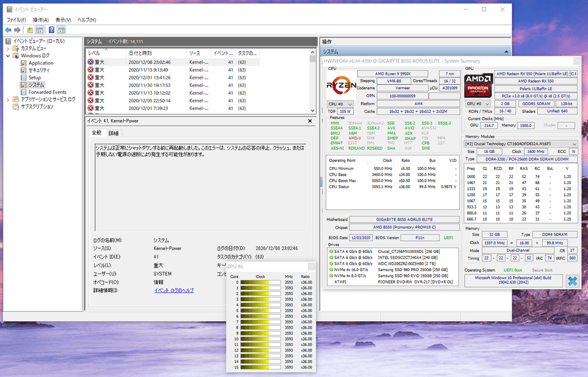The width and height of the screenshot is (588, 377).
Task: Expand the アプリケーションとサービス ログ node
Action: (8, 99)
